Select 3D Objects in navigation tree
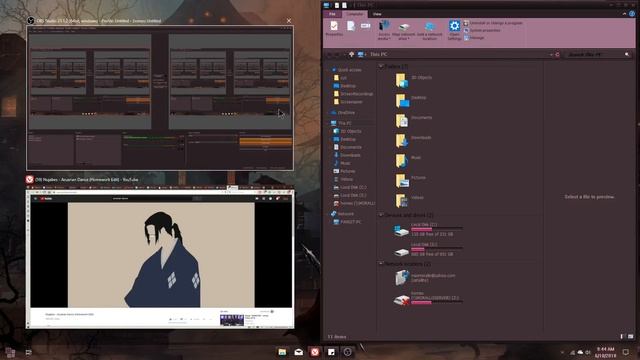This screenshot has width=640, height=360. pyautogui.click(x=348, y=131)
